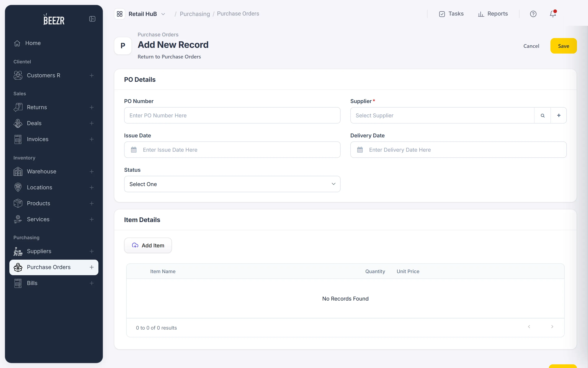Click the plus next to Purchase Orders

pos(92,267)
